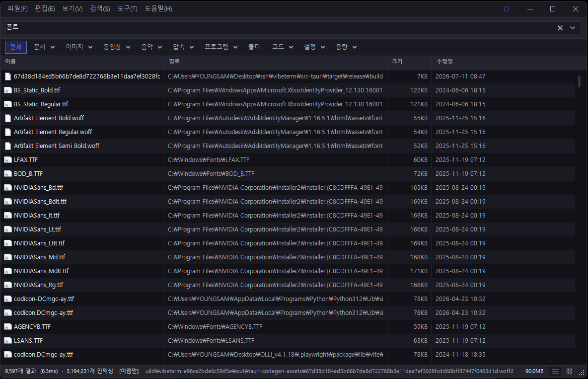
Task: Expand the 음악 filter dropdown arrow
Action: 160,47
